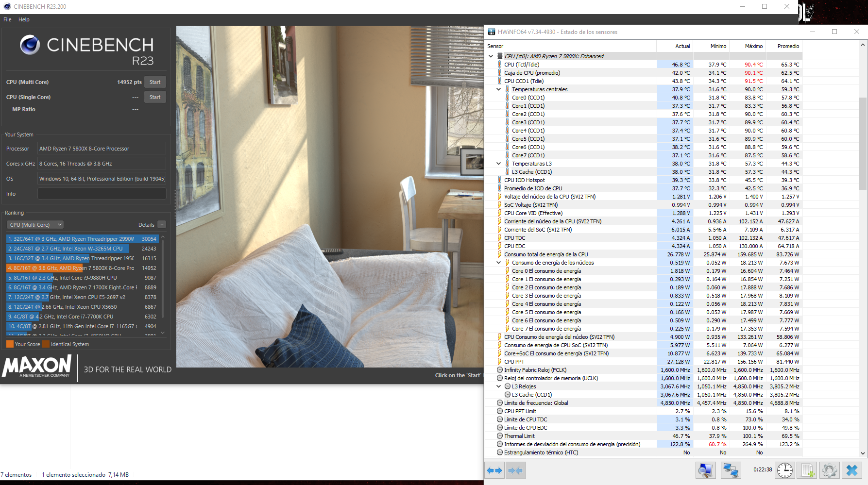Click the Processor field AMD Ryzen 7 5800X
The image size is (868, 485).
tap(102, 149)
